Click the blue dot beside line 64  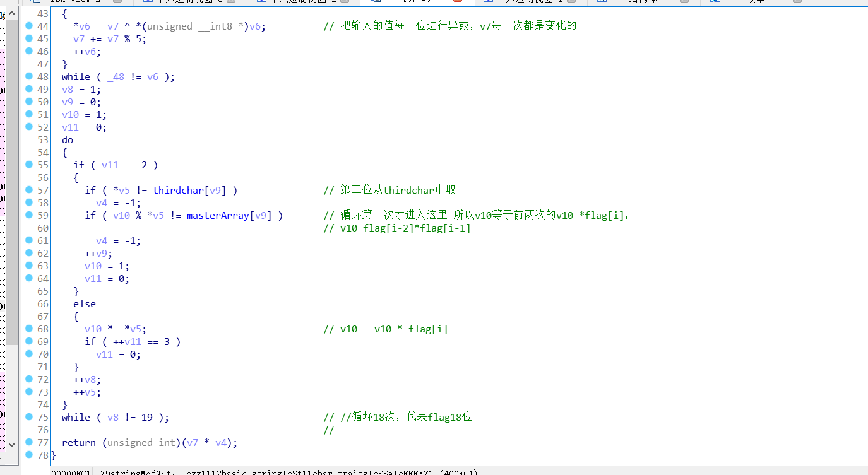29,278
